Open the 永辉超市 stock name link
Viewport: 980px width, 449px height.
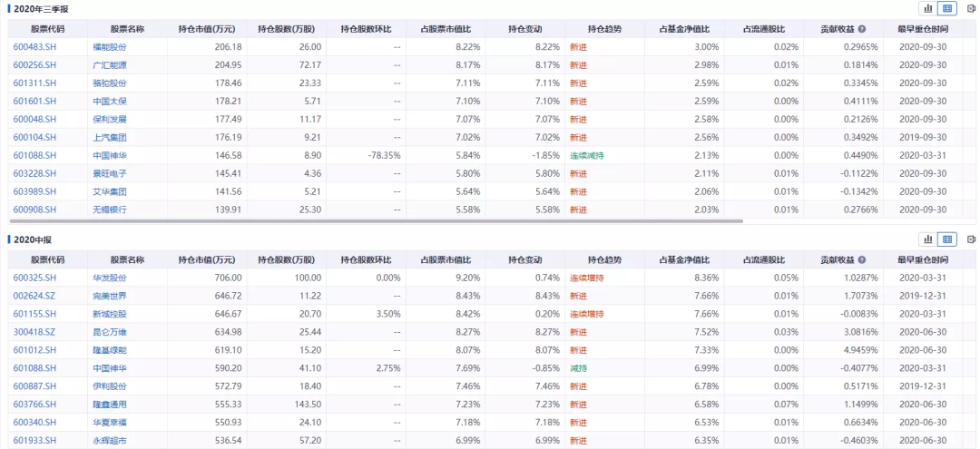(x=110, y=440)
